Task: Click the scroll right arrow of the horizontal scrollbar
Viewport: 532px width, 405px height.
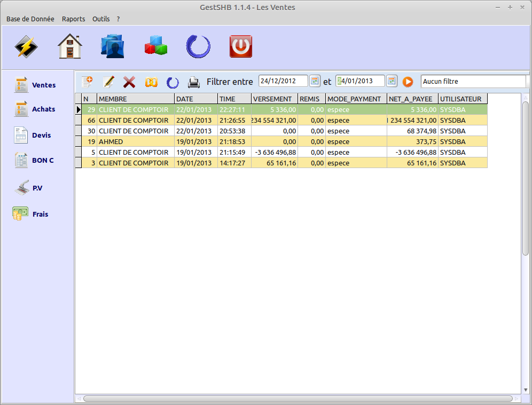Action: click(x=517, y=399)
